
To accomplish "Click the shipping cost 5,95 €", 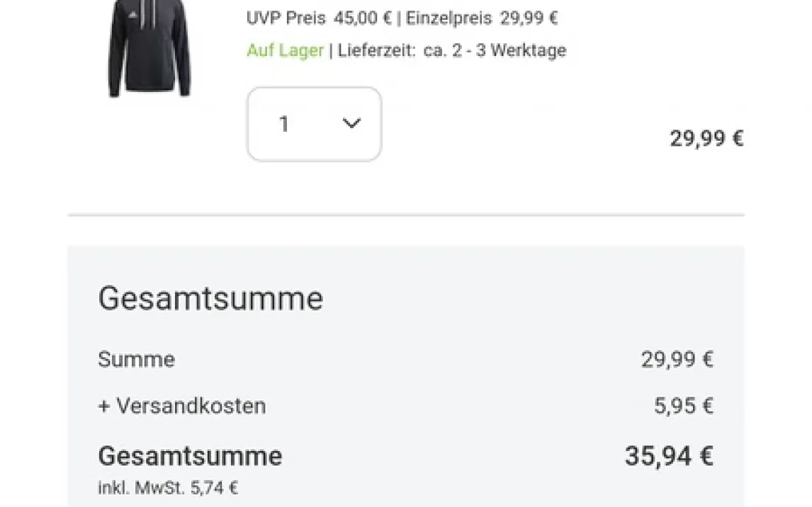I will [683, 406].
